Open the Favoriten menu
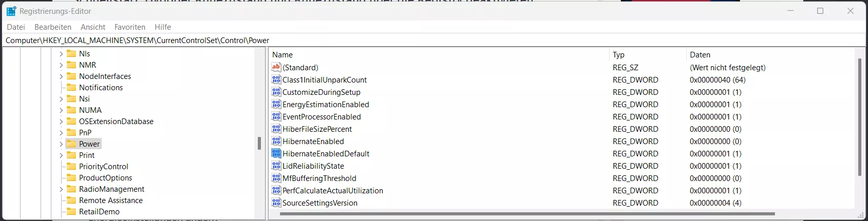Screen dimensions: 868x221 130,27
